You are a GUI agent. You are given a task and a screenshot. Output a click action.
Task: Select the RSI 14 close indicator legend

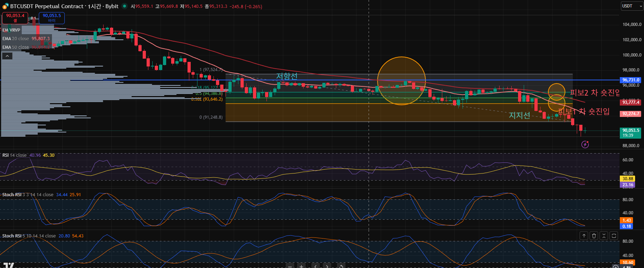[x=14, y=155]
